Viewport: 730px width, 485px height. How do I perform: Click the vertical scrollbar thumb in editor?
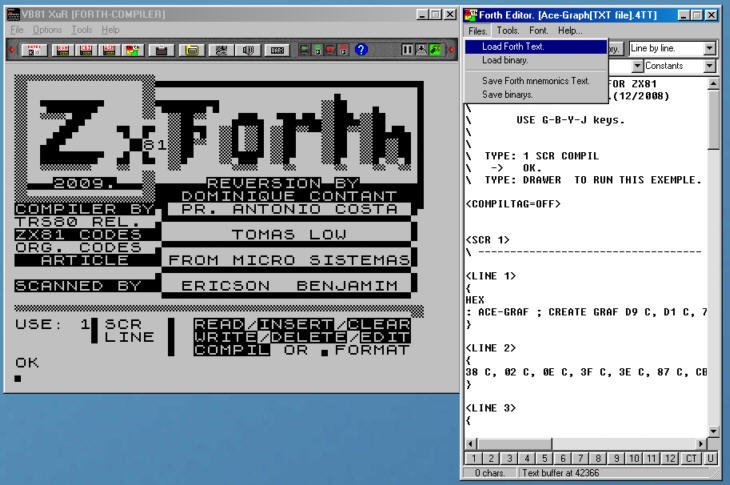(713, 120)
